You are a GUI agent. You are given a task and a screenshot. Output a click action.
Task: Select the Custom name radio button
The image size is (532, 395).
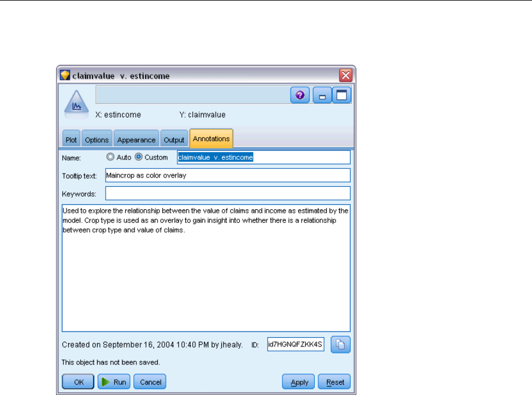[x=139, y=157]
